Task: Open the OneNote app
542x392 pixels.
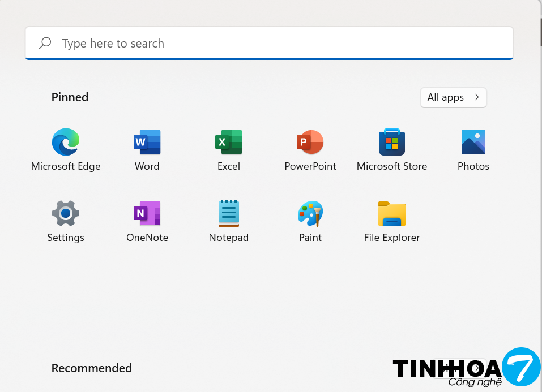Action: [147, 213]
